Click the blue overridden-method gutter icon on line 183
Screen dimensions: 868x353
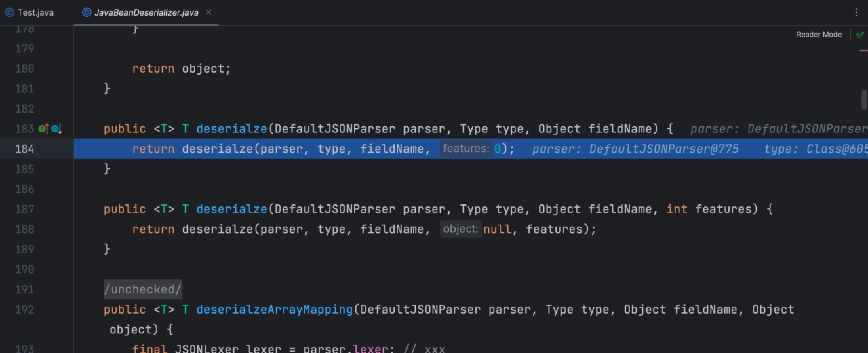(57, 129)
